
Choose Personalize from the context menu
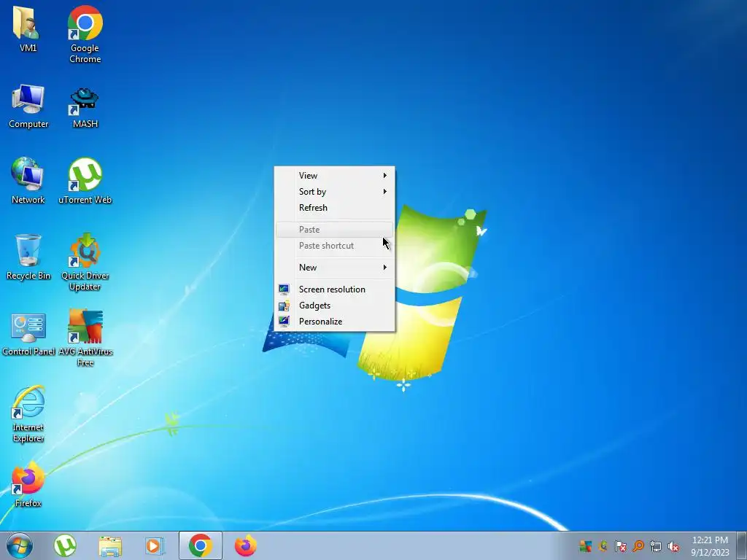[334, 322]
